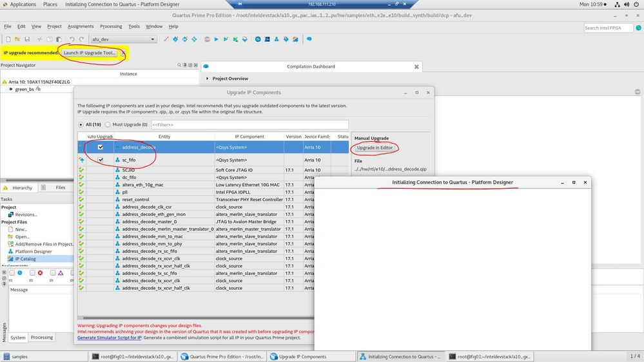Click the Upgrade in Editor button
The width and height of the screenshot is (644, 362).
click(x=375, y=148)
